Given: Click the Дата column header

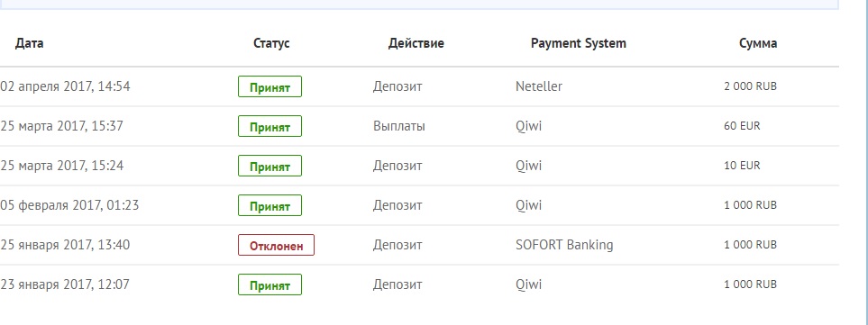Looking at the screenshot, I should (x=30, y=43).
